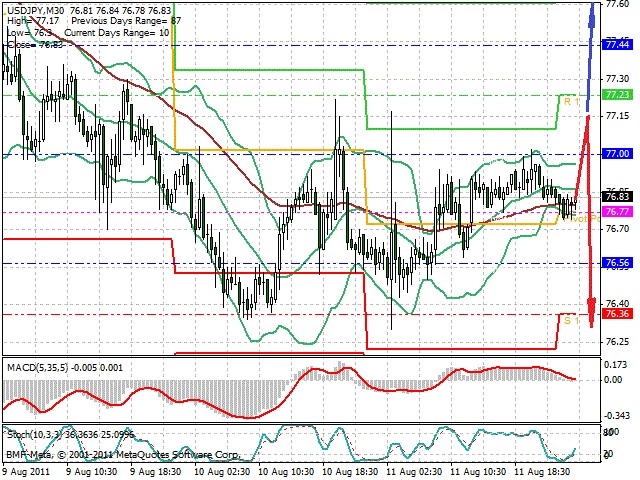Click the USDJPY,M30 chart title text
This screenshot has width=640, height=480.
click(x=36, y=11)
